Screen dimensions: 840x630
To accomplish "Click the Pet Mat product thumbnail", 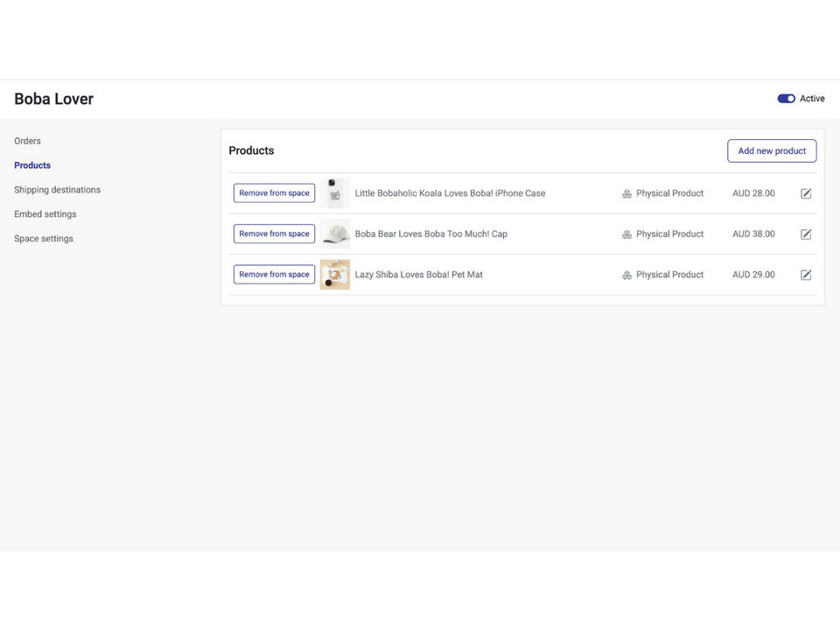I will (x=335, y=275).
